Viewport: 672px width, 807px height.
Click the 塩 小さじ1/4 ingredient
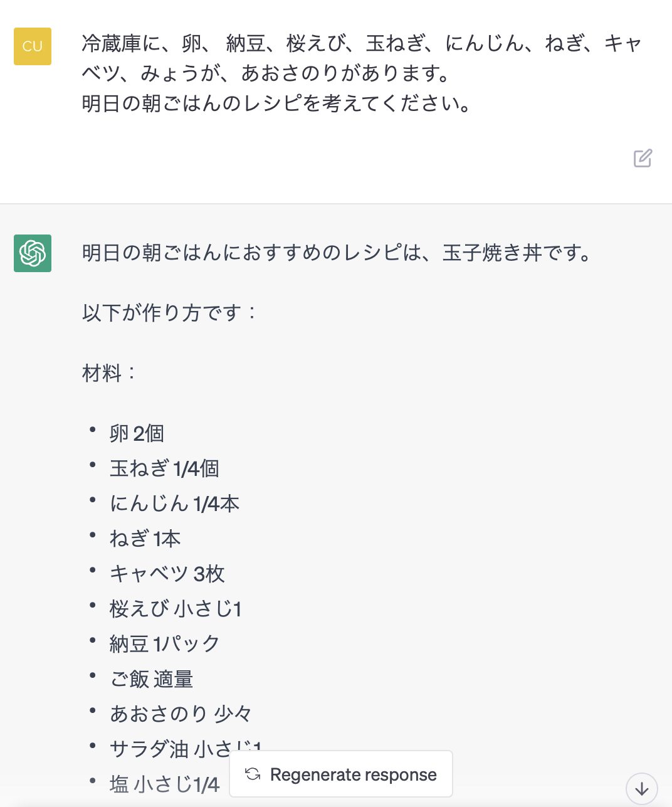164,784
